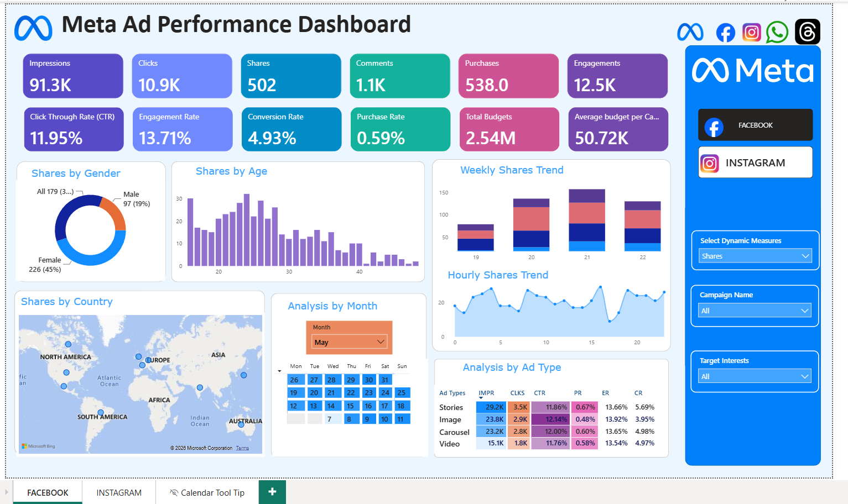Switch to the FACEBOOK page tab
848x504 pixels.
coord(48,492)
